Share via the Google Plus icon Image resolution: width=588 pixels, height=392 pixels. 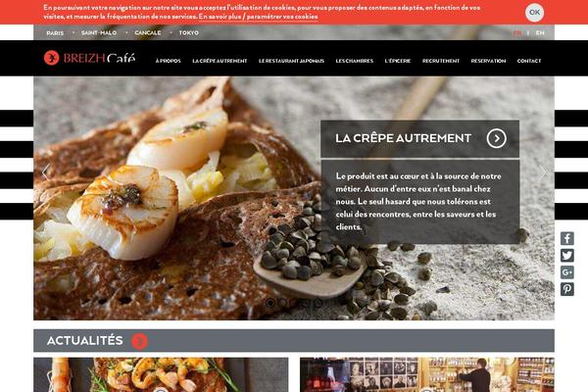click(x=567, y=272)
